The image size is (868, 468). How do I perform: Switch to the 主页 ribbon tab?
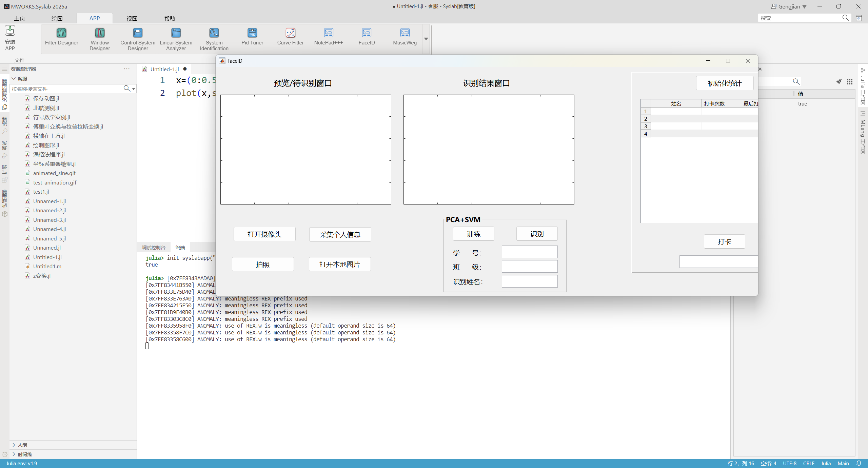[19, 18]
